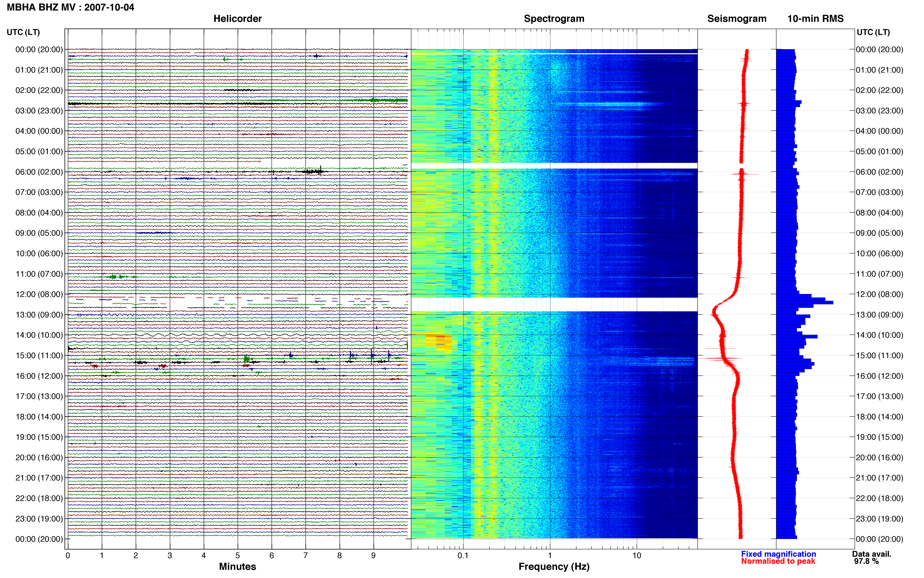Click the Minutes axis label
This screenshot has width=924, height=578.
237,566
